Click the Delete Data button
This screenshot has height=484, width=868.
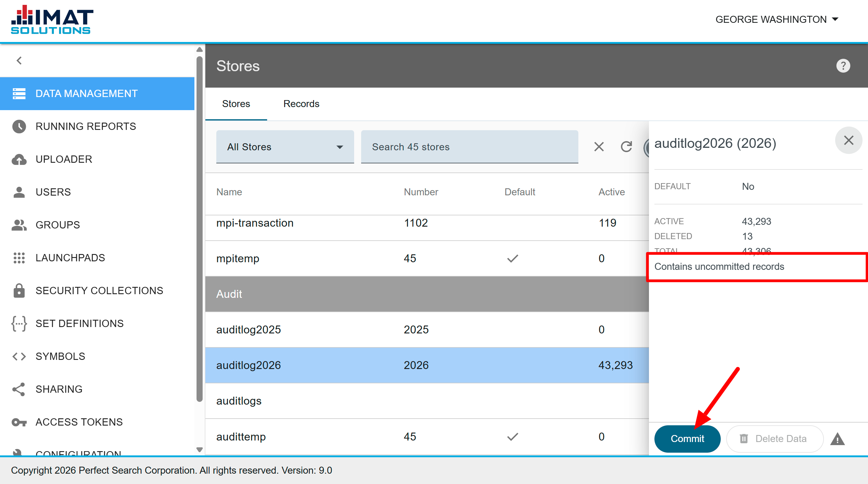tap(775, 439)
